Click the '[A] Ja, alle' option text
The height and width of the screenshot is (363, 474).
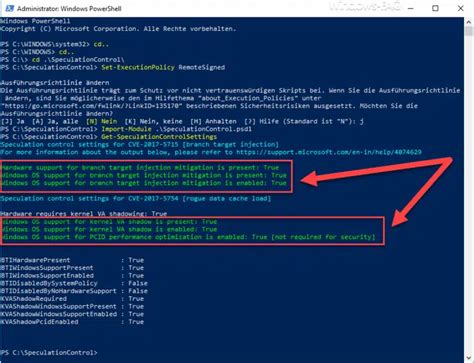click(x=55, y=121)
